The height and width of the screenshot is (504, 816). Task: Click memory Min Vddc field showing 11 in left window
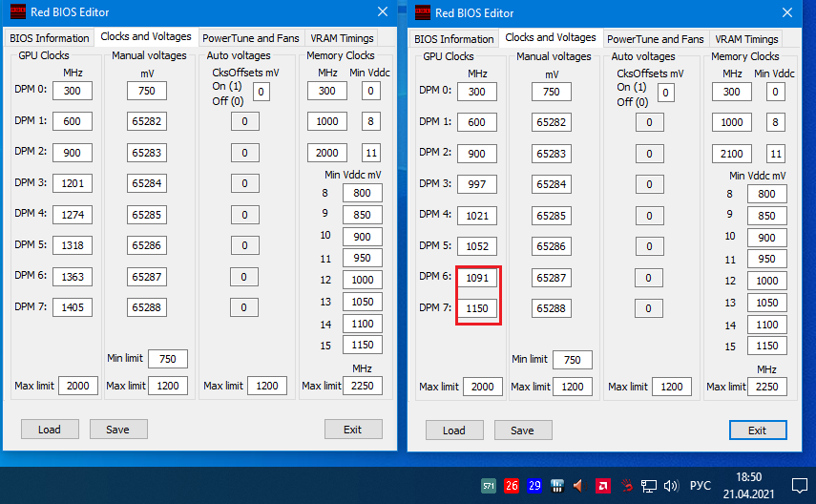click(x=371, y=153)
